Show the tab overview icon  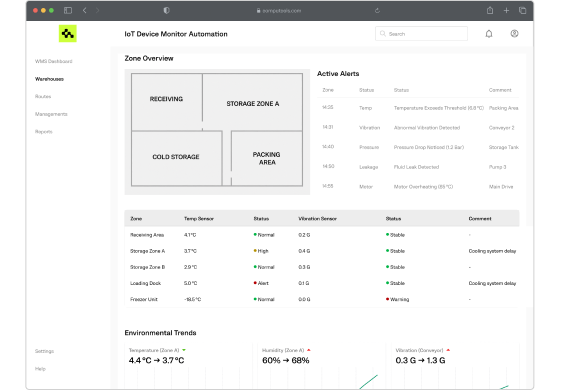pos(522,10)
